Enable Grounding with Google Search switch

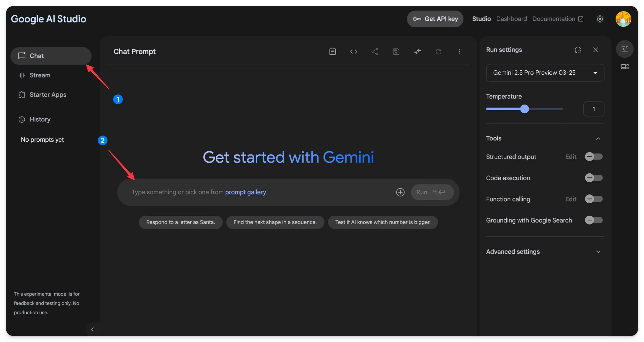[x=594, y=220]
